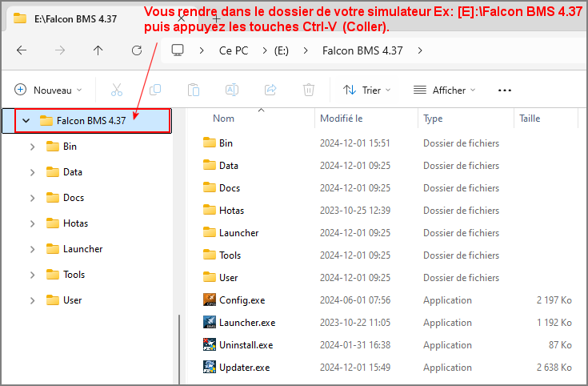Expand the Launcher folder in the tree
This screenshot has height=386, width=588.
click(x=32, y=249)
